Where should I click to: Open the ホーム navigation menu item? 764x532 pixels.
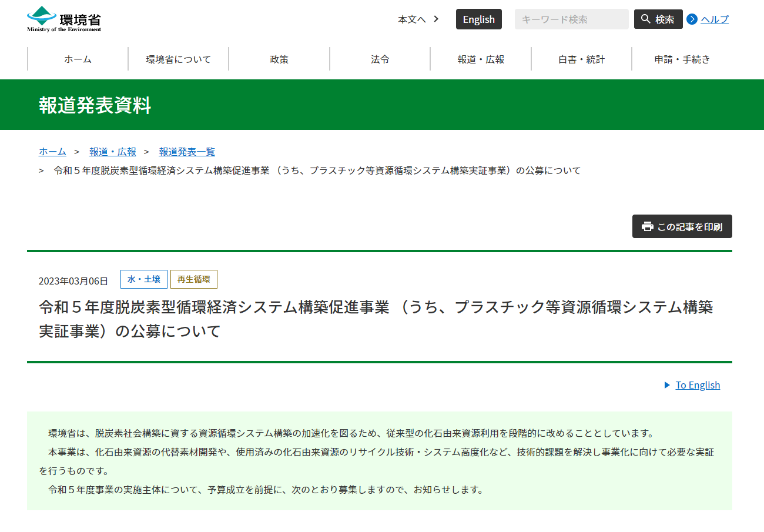tap(78, 59)
